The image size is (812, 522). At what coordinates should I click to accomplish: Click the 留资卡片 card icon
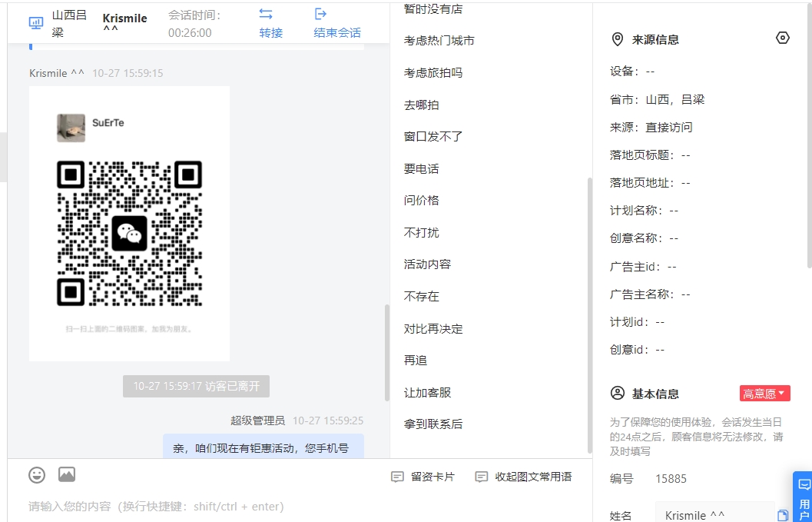[397, 477]
